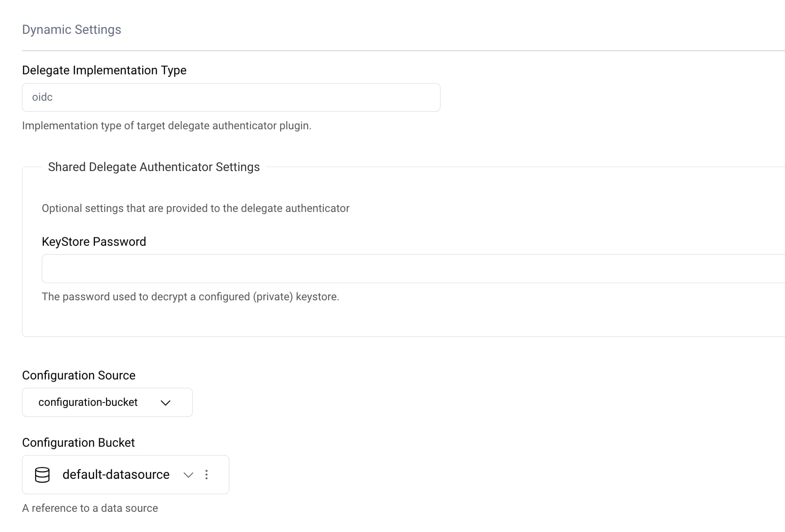This screenshot has width=785, height=532.
Task: Select the Dynamic Settings heading text
Action: [x=72, y=29]
